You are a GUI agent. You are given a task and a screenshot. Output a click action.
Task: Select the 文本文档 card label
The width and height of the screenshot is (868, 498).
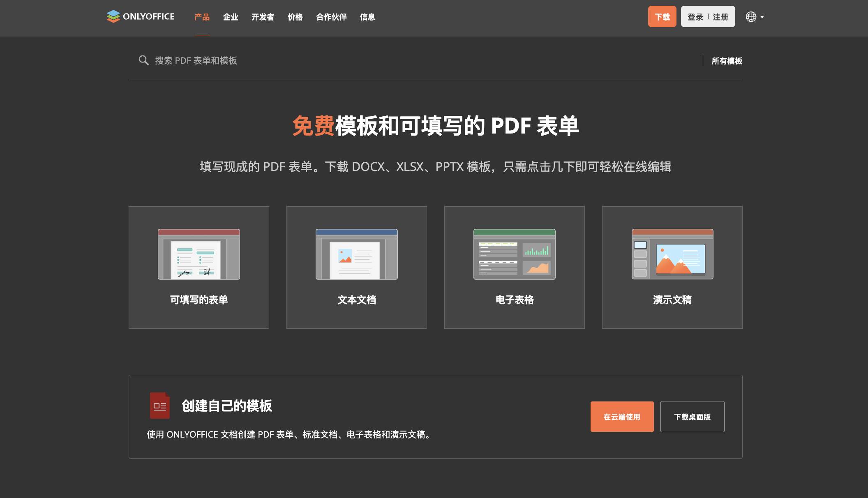[x=357, y=300]
